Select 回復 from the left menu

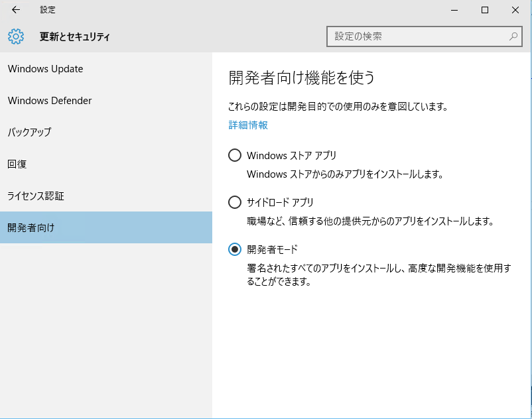(x=17, y=164)
